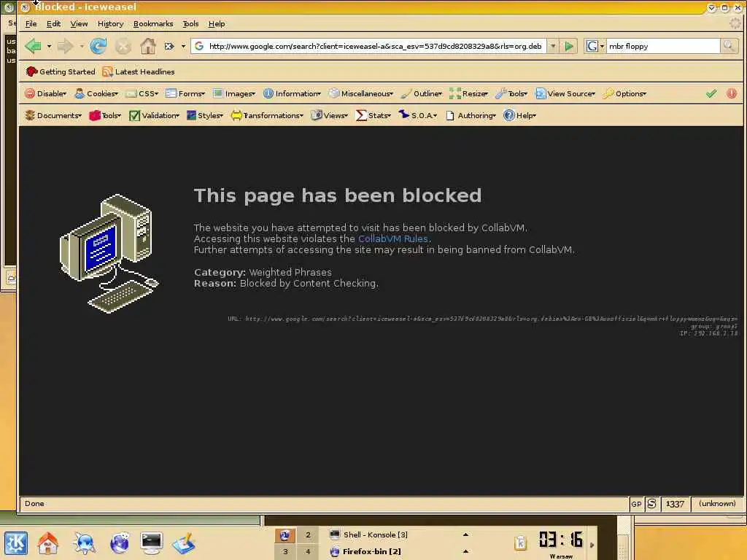Click the Stop loading button
The width and height of the screenshot is (747, 560).
[x=123, y=46]
